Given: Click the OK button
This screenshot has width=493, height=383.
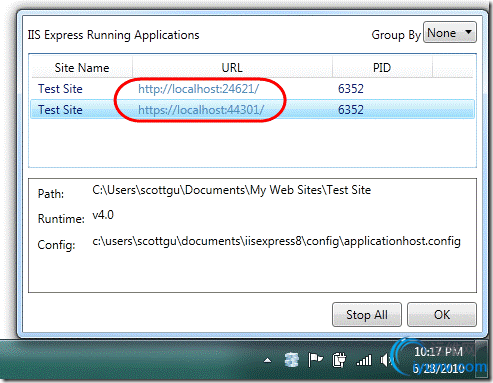Looking at the screenshot, I should point(442,314).
